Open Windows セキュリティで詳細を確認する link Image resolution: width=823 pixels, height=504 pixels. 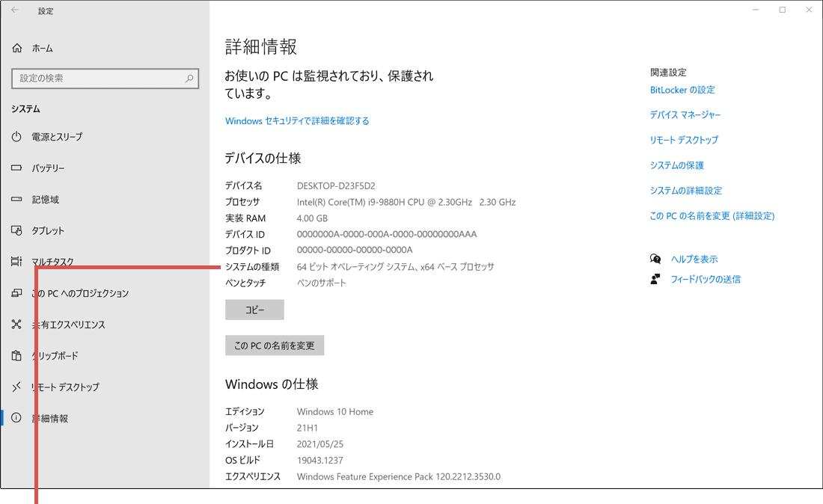click(x=296, y=120)
